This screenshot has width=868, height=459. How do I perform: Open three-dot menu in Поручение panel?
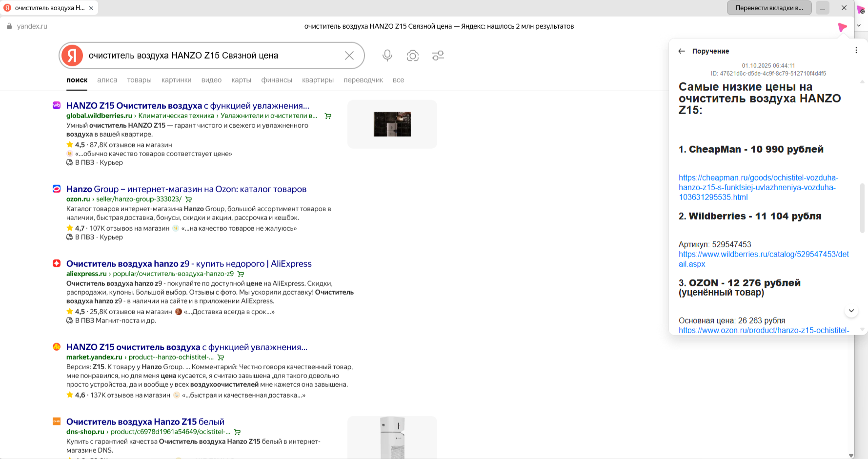(x=856, y=50)
